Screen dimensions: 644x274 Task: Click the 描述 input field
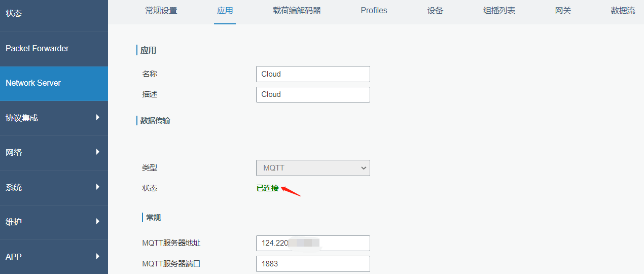[313, 94]
